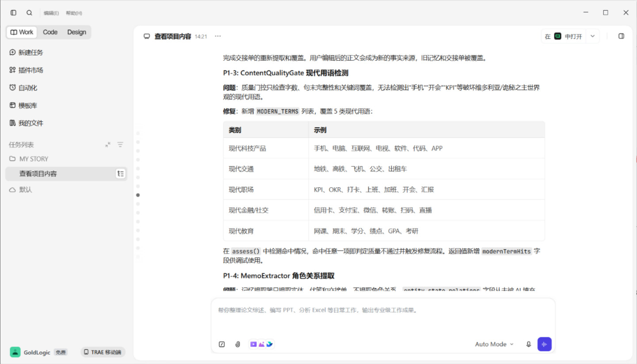Switch to the Code tab

(x=50, y=32)
